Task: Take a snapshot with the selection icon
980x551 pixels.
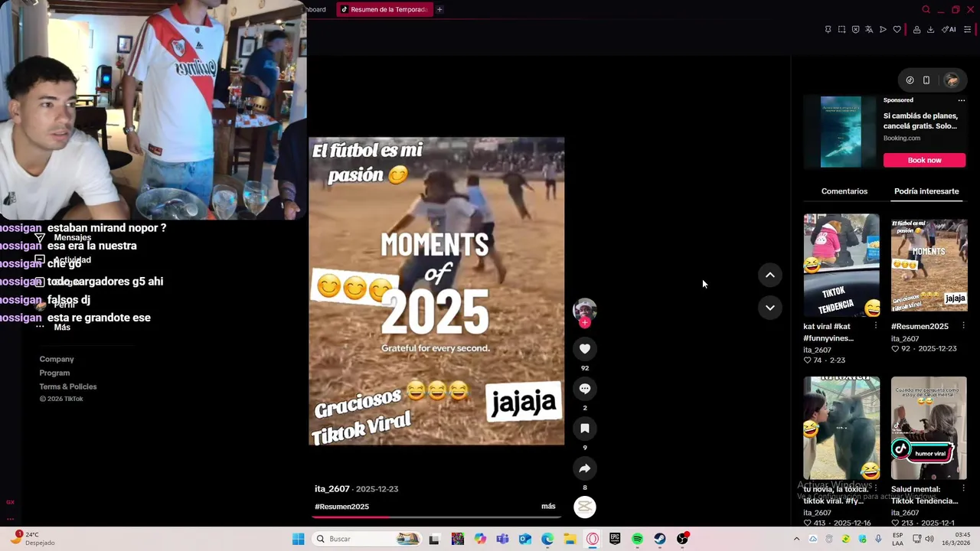Action: 841,30
